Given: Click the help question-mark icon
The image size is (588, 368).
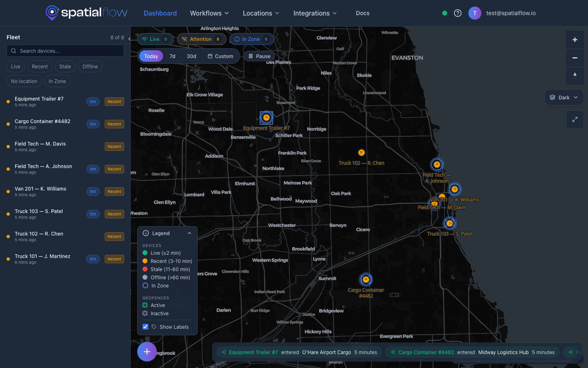Looking at the screenshot, I should 457,13.
